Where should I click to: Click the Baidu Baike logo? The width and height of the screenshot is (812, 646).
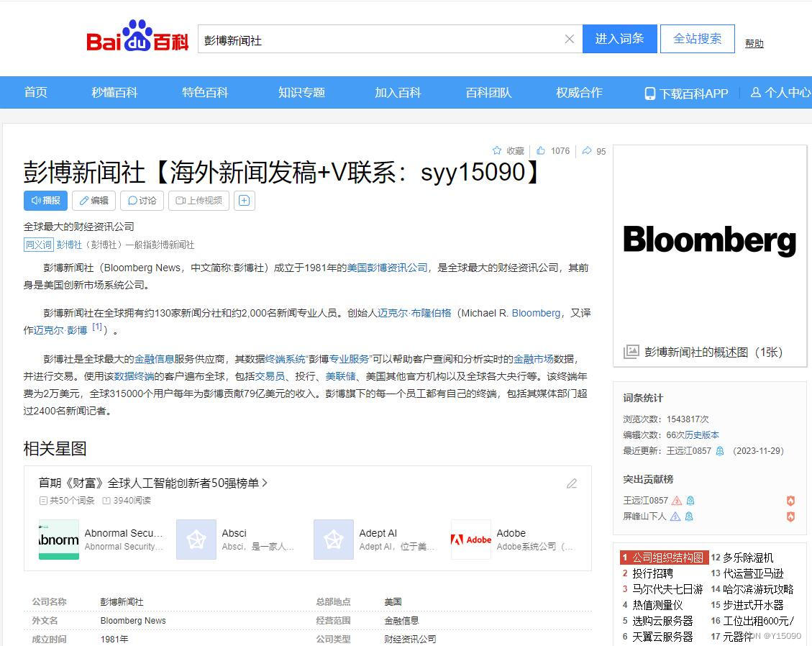click(137, 36)
